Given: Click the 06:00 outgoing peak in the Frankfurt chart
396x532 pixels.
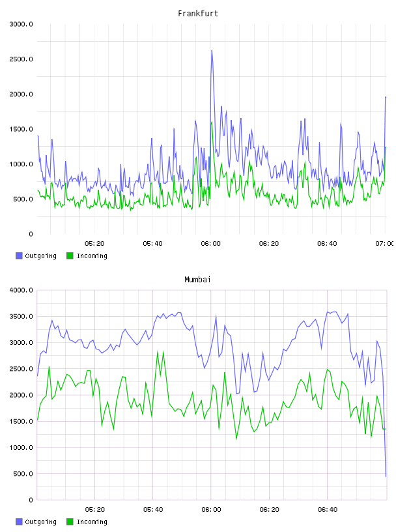Looking at the screenshot, I should pyautogui.click(x=212, y=51).
